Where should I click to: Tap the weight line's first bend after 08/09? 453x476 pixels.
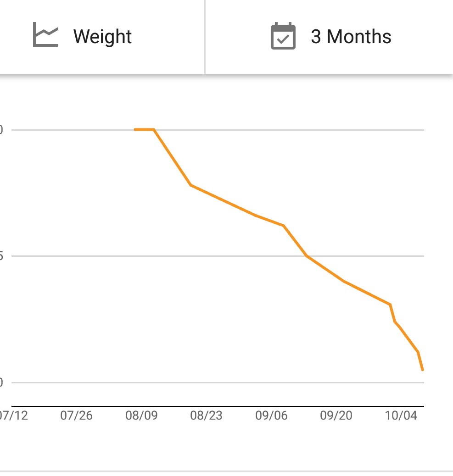point(190,185)
